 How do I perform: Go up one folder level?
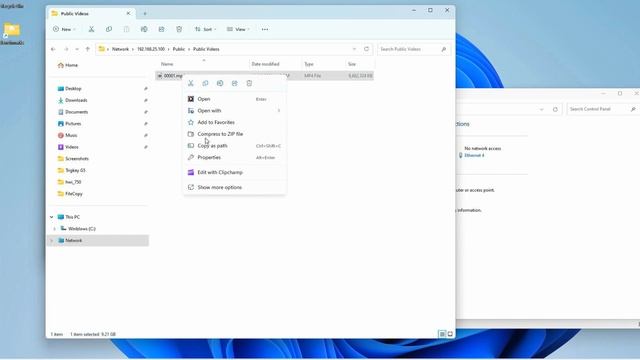click(x=87, y=49)
